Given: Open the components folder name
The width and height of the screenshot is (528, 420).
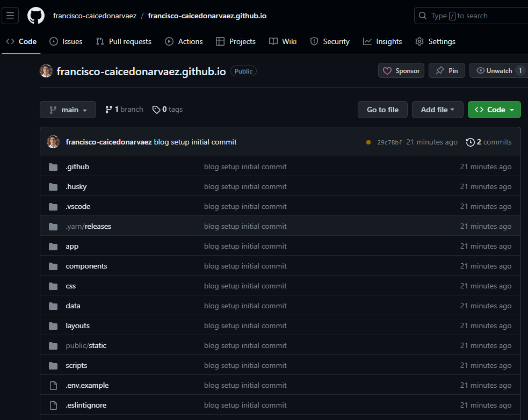Looking at the screenshot, I should 86,266.
